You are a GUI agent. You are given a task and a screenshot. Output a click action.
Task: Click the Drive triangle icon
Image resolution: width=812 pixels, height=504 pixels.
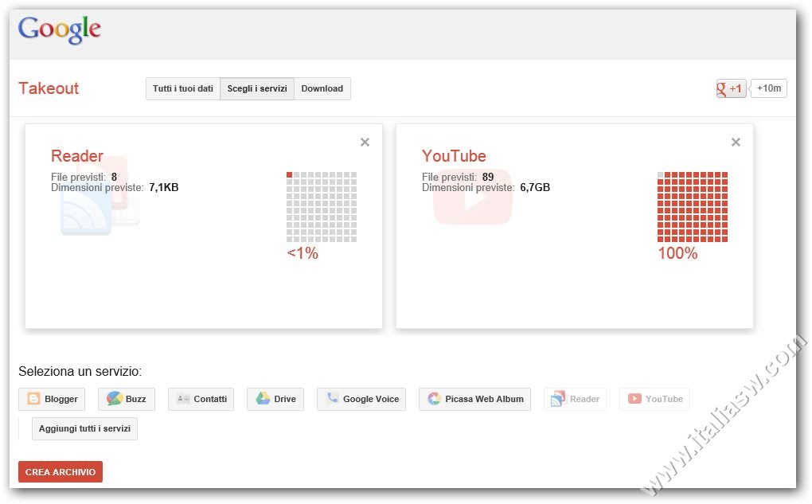[x=263, y=398]
